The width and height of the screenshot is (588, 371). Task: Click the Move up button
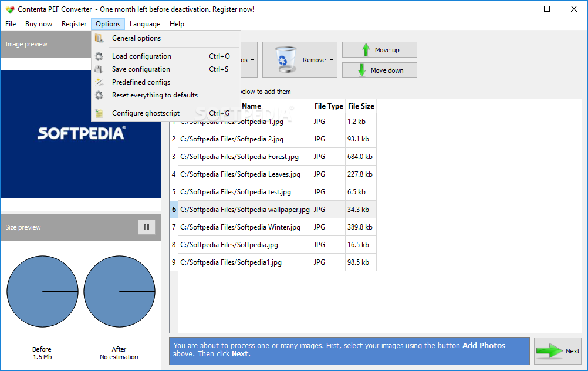[x=380, y=50]
